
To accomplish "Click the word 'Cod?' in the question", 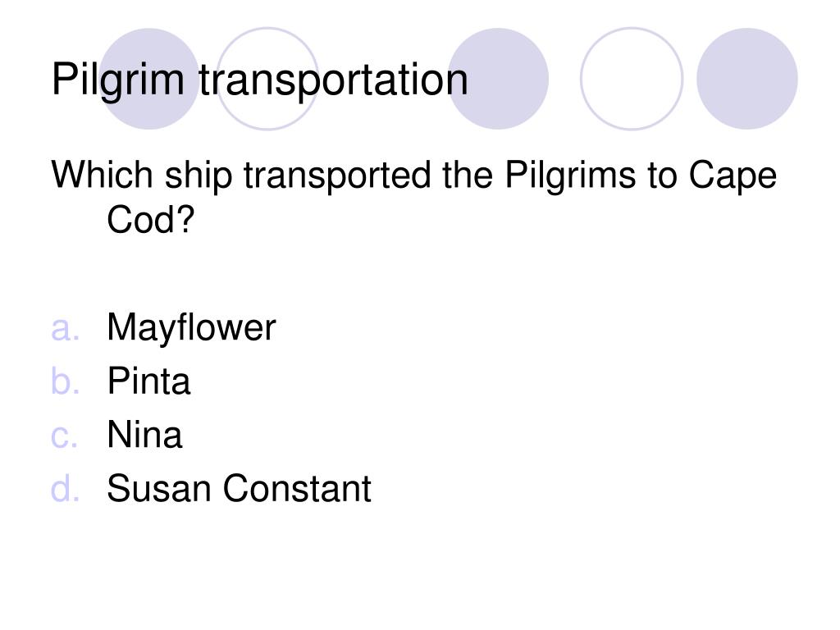I will [x=151, y=220].
